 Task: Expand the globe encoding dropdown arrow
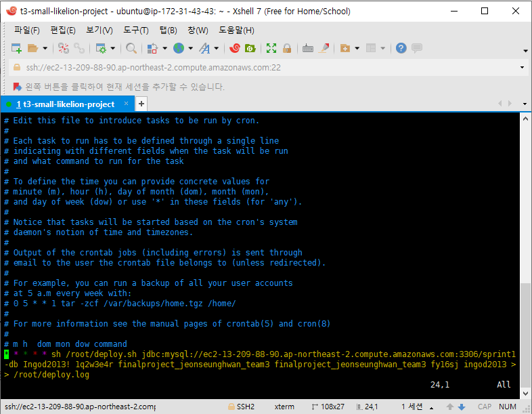pos(191,48)
